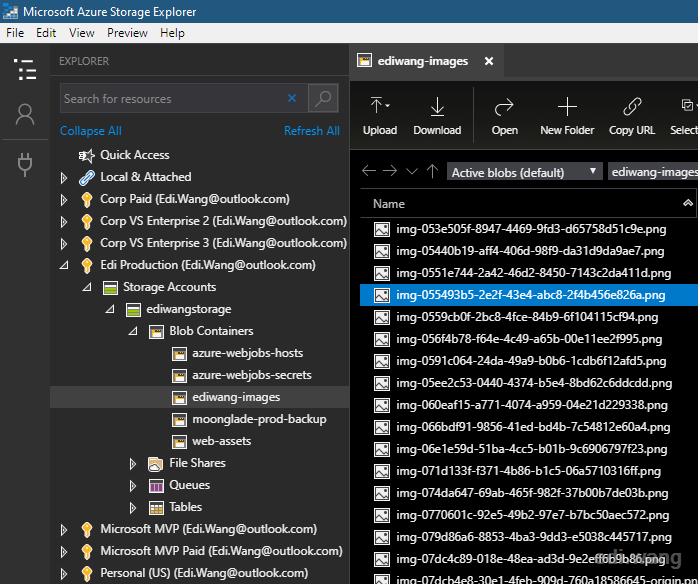Click the Upload toolbar button
The width and height of the screenshot is (698, 584).
[380, 116]
